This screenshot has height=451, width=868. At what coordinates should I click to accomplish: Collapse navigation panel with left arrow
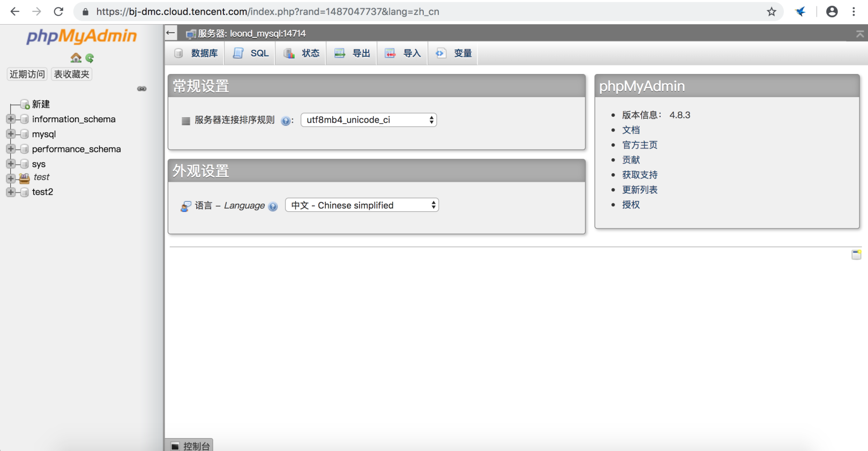[x=170, y=33]
